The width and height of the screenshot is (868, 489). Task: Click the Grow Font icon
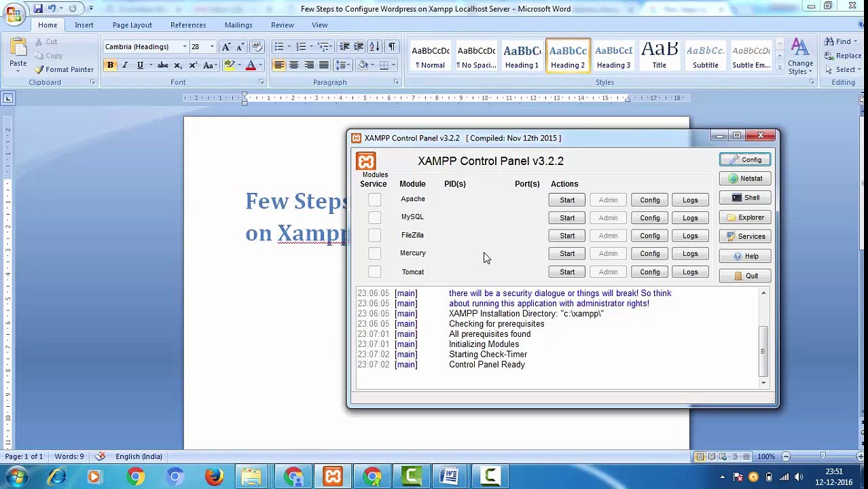click(226, 47)
